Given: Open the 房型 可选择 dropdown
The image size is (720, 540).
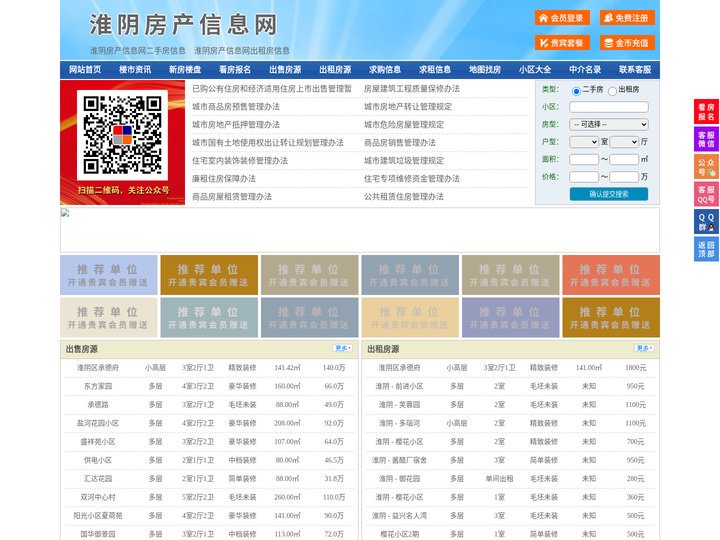Looking at the screenshot, I should [x=609, y=124].
